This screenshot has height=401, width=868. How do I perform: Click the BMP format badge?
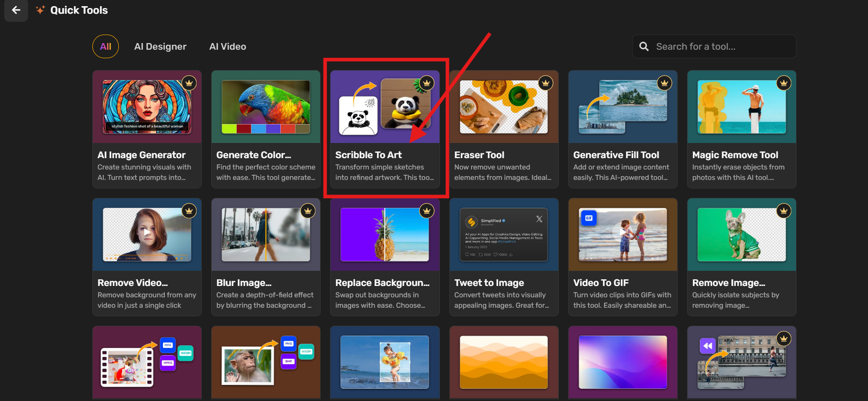click(x=288, y=361)
